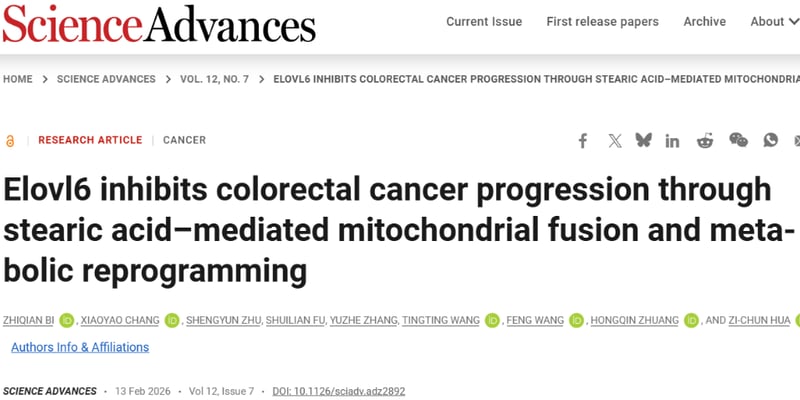Image resolution: width=800 pixels, height=400 pixels.
Task: Share article on LinkedIn
Action: pyautogui.click(x=673, y=141)
